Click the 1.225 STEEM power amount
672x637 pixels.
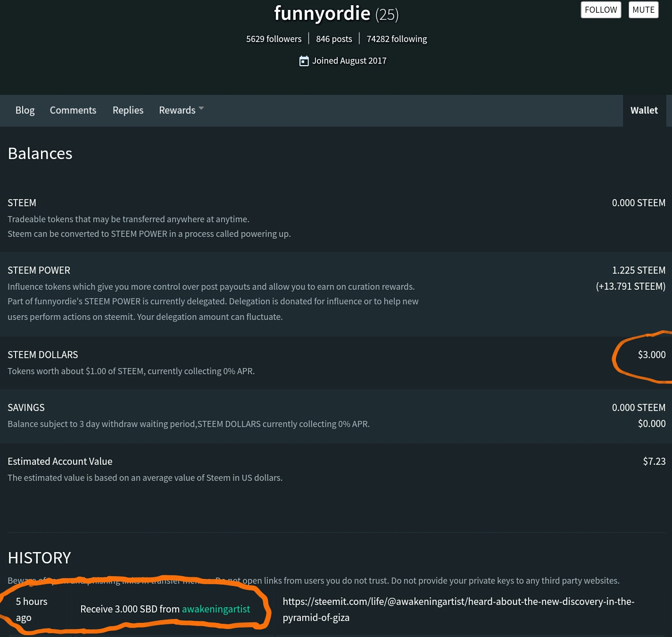tap(639, 270)
